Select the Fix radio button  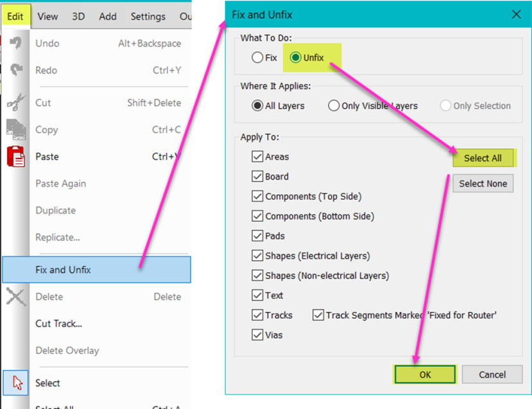point(264,57)
